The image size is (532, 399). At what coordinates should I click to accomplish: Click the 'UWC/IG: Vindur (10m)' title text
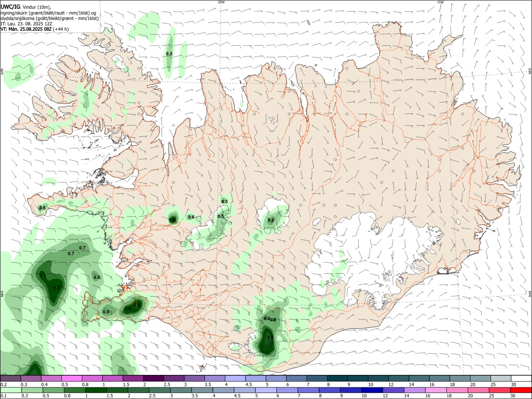tap(26, 7)
